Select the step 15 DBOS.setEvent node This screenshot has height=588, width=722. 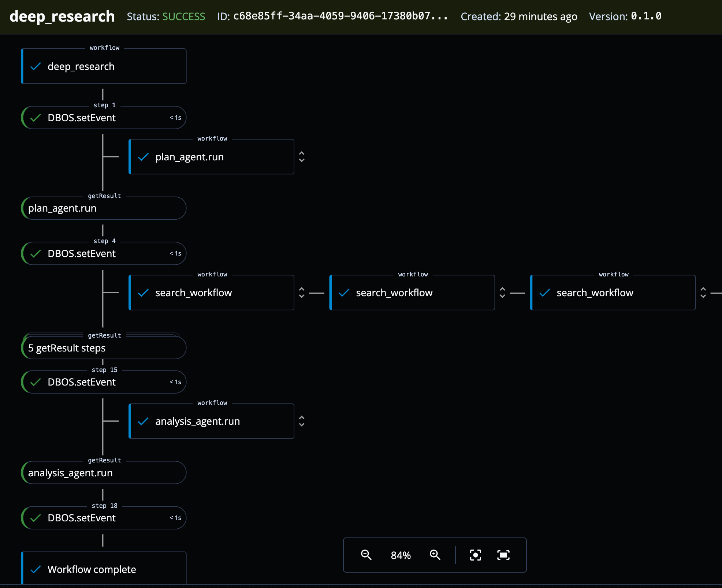pos(104,382)
